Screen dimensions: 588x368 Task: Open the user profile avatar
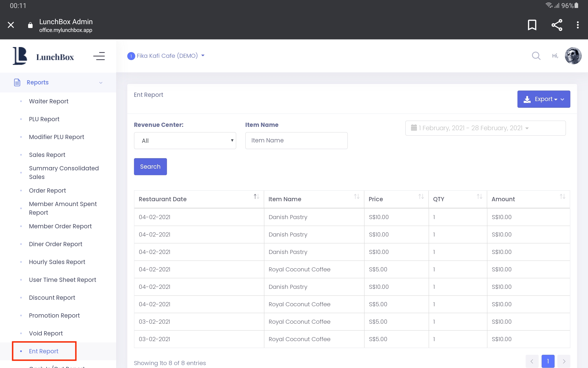tap(573, 56)
